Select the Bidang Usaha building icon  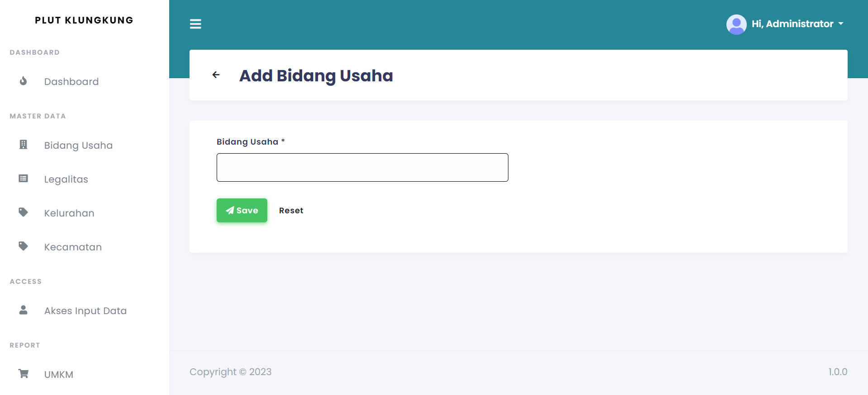click(x=23, y=145)
